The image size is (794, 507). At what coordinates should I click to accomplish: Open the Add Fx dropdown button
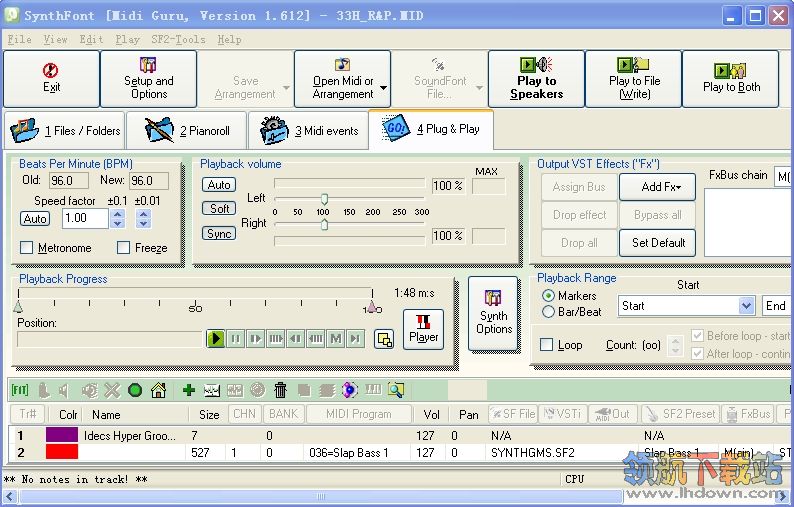pos(657,187)
